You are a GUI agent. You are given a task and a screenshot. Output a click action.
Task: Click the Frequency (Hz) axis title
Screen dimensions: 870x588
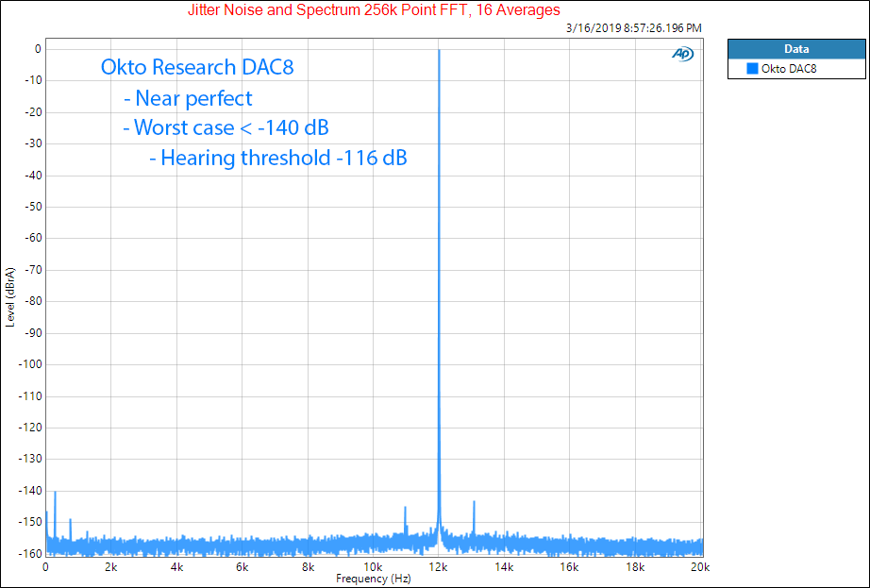[x=374, y=579]
